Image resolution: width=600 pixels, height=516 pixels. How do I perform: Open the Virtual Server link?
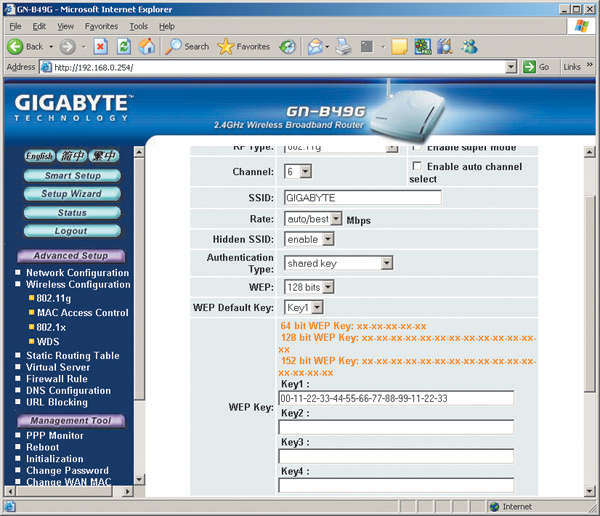pos(58,367)
